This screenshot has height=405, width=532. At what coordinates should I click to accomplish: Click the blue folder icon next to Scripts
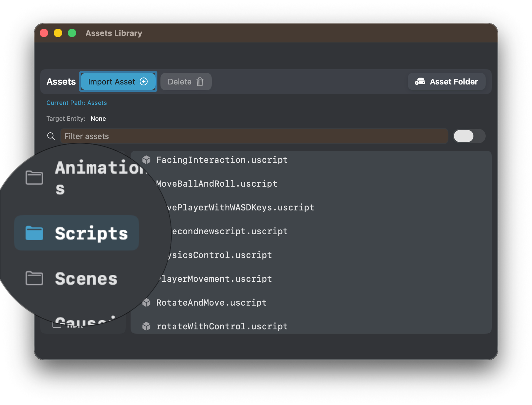34,233
